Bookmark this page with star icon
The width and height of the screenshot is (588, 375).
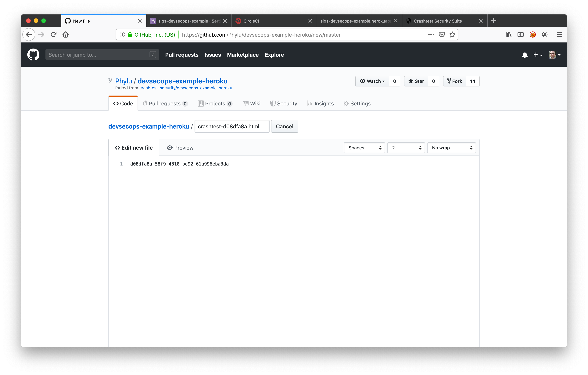coord(452,35)
